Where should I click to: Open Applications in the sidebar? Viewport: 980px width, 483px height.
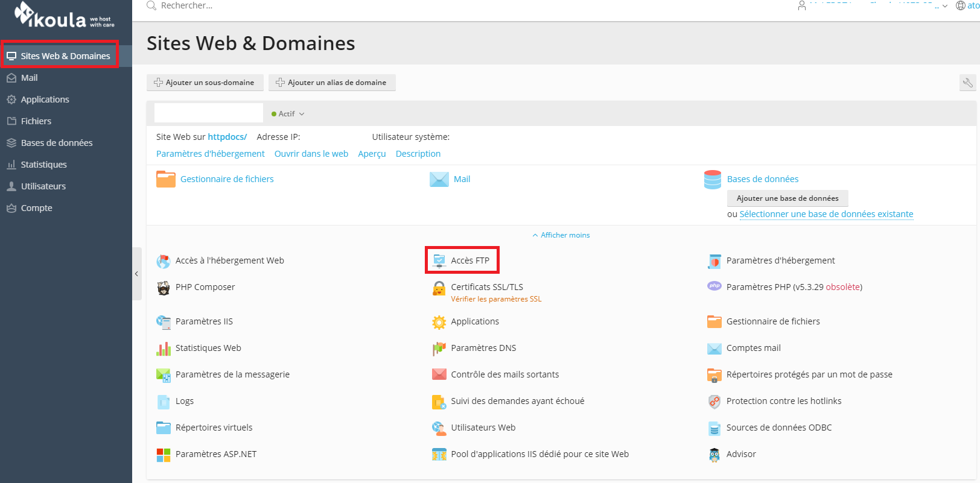pyautogui.click(x=66, y=99)
